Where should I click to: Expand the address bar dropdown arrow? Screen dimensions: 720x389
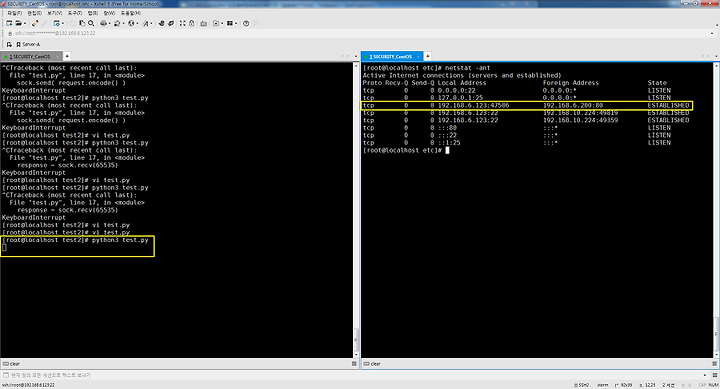[713, 33]
